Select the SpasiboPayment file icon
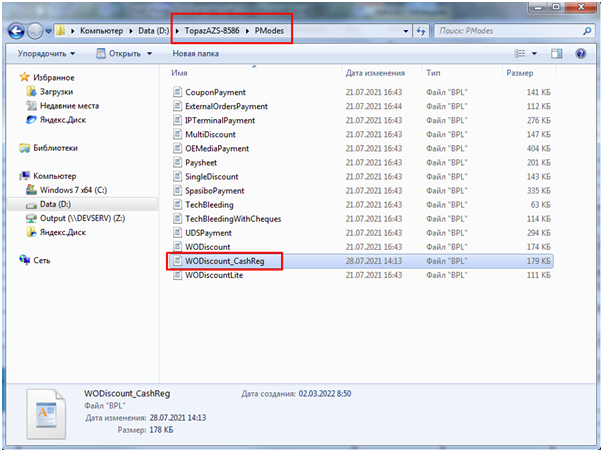 [x=177, y=190]
